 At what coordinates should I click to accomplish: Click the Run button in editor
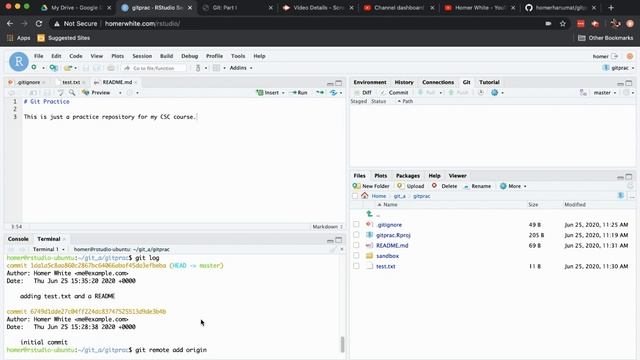click(298, 93)
